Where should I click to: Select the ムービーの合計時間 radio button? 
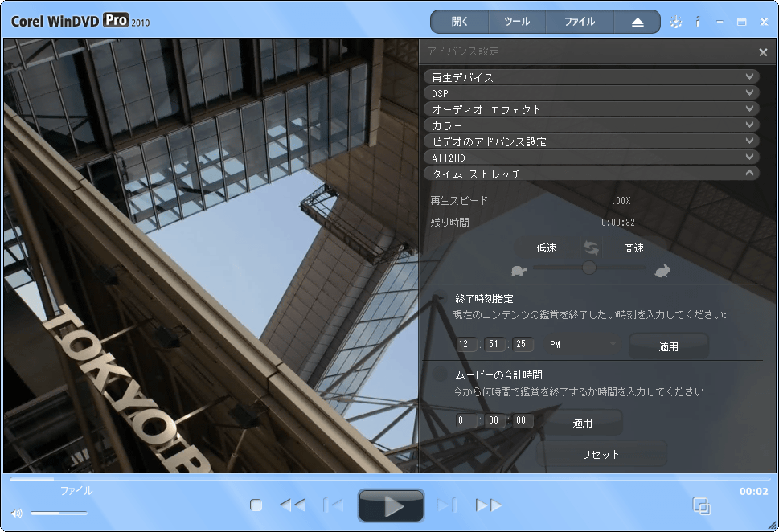(x=440, y=374)
